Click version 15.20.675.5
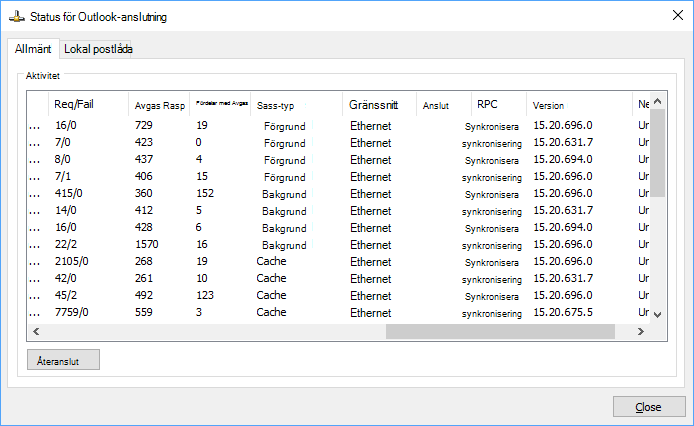The height and width of the screenshot is (426, 694). coord(563,312)
